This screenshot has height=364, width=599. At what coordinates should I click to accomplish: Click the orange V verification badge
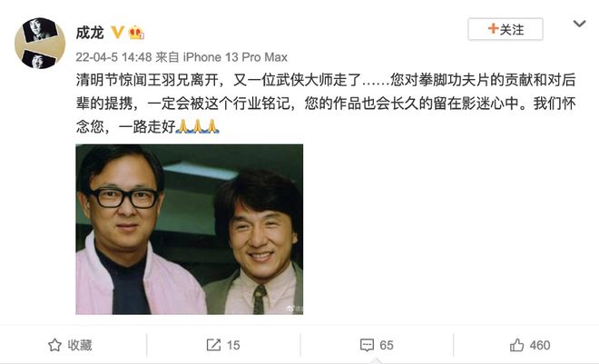pos(118,33)
